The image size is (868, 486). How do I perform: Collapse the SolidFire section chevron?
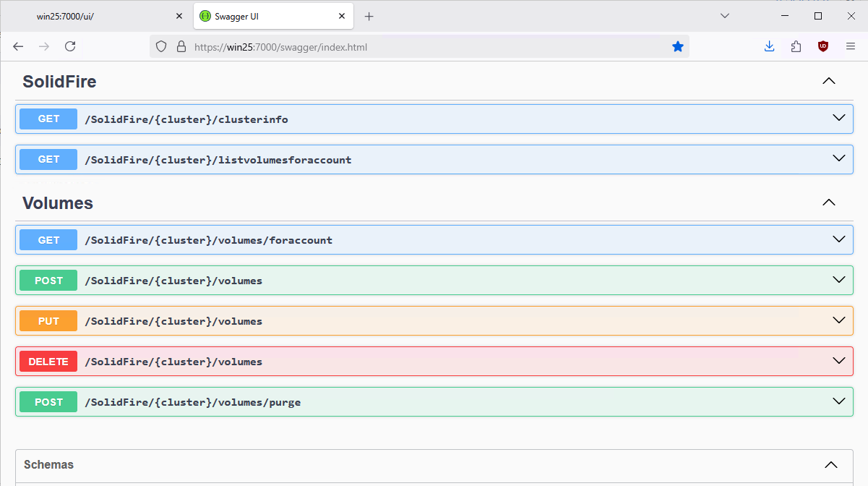tap(829, 81)
